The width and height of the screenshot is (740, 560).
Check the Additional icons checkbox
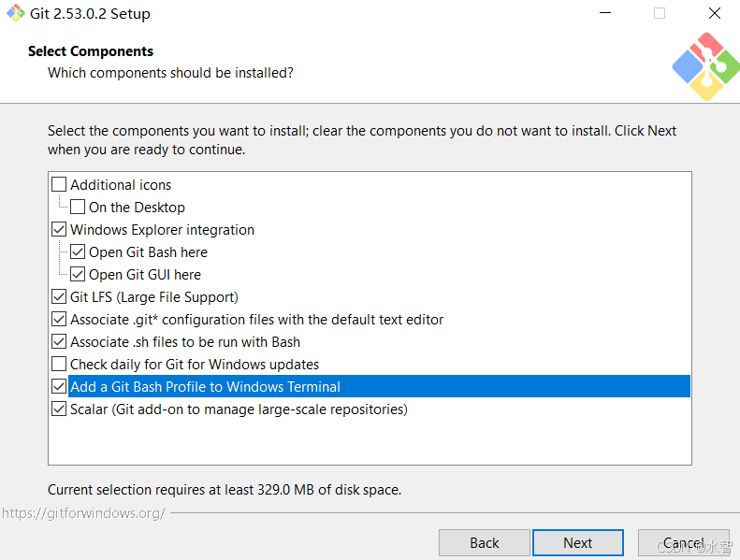[x=59, y=184]
